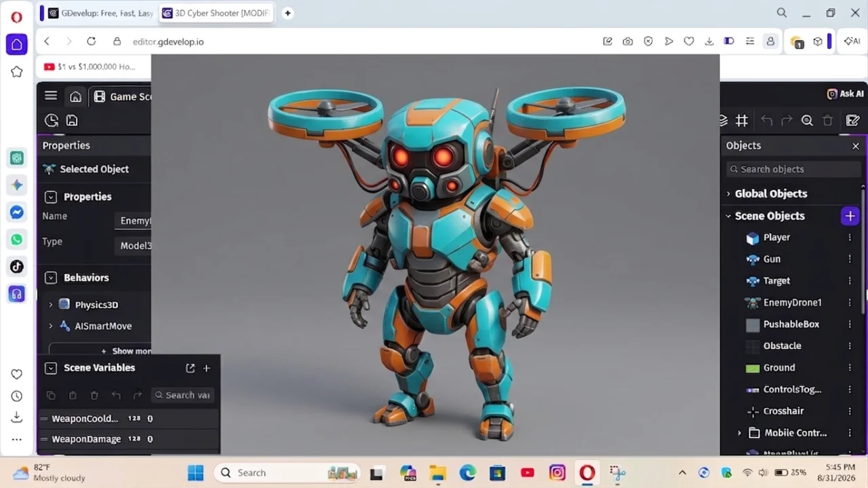868x488 pixels.
Task: Toggle the grid in the scene toolbar
Action: point(742,120)
